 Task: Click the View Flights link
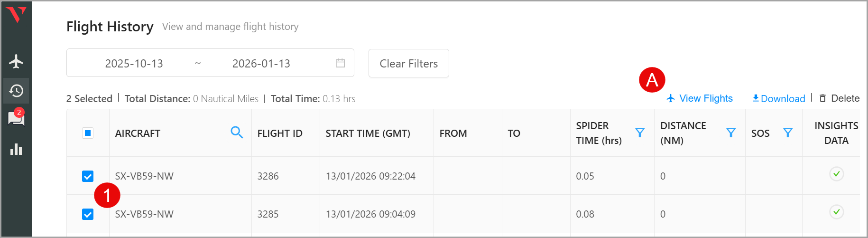point(700,98)
